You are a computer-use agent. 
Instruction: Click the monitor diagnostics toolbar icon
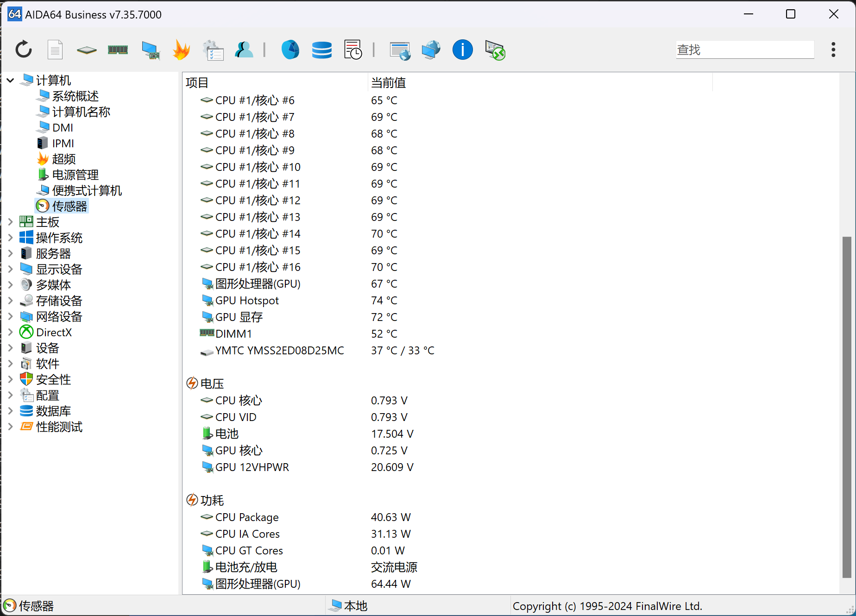tap(151, 50)
